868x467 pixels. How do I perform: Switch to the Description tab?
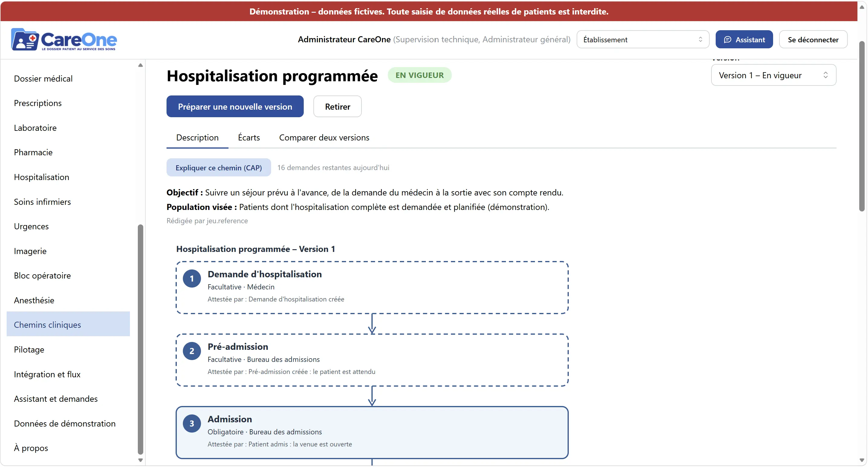point(197,137)
